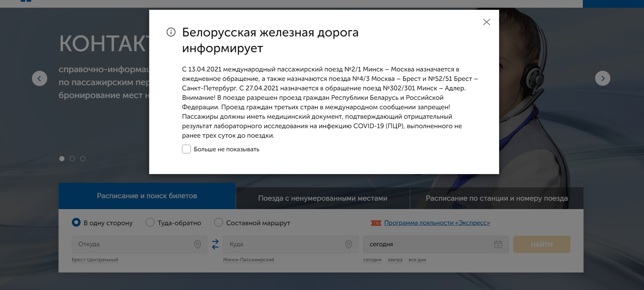Focus the 'Куда' destination field

[290, 244]
